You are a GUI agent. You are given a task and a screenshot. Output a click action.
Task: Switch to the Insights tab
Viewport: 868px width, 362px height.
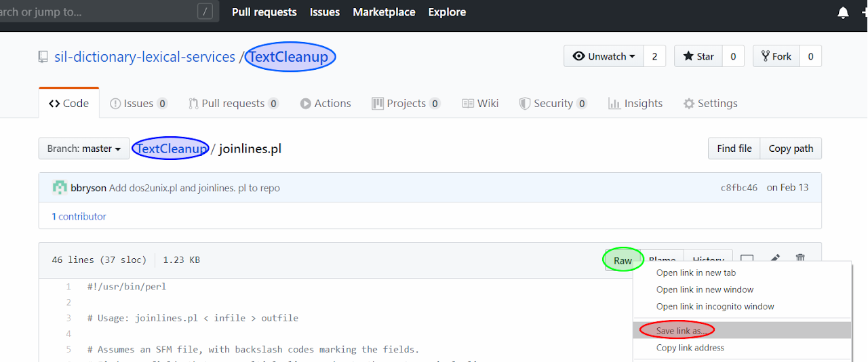pyautogui.click(x=635, y=103)
